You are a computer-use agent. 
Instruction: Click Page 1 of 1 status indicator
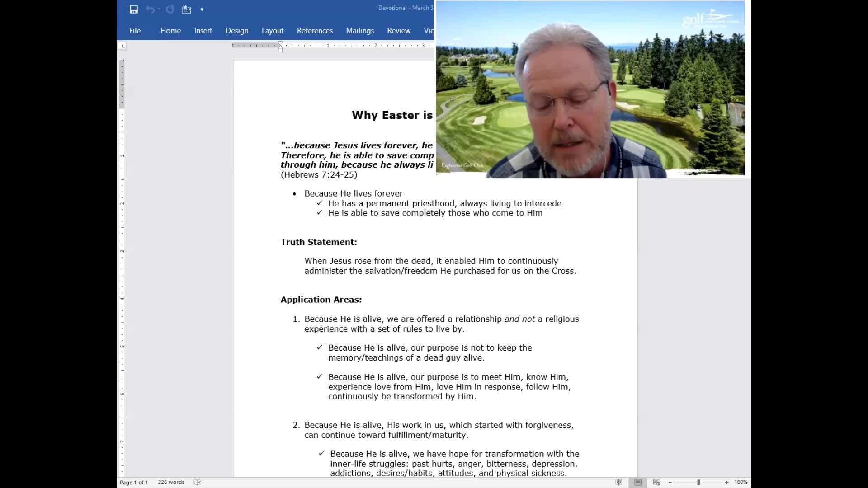134,482
